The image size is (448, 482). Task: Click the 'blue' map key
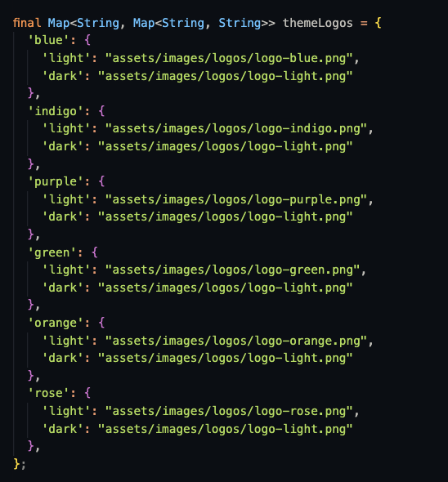click(x=48, y=40)
